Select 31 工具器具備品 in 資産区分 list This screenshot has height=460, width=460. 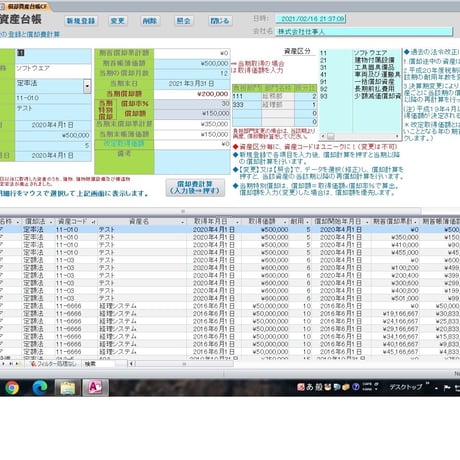pyautogui.click(x=360, y=67)
